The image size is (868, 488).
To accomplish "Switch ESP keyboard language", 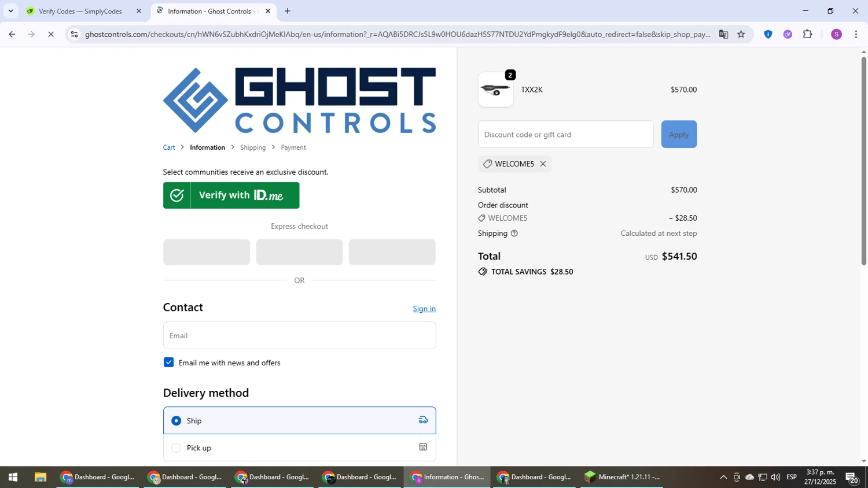I will click(792, 477).
